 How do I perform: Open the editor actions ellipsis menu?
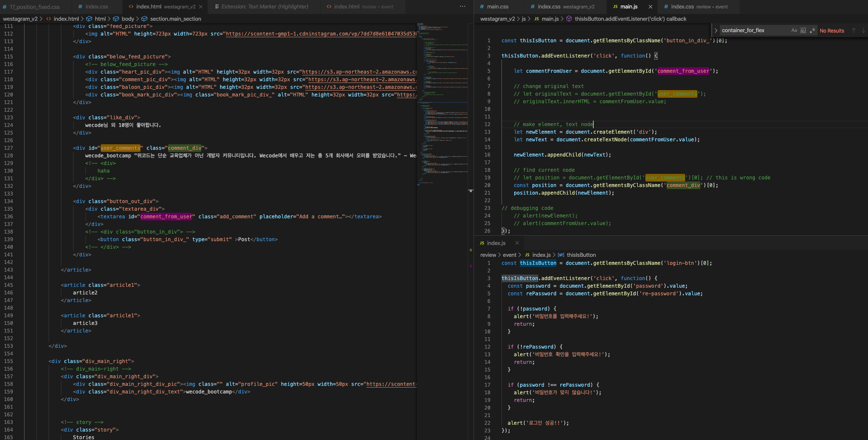pyautogui.click(x=463, y=6)
